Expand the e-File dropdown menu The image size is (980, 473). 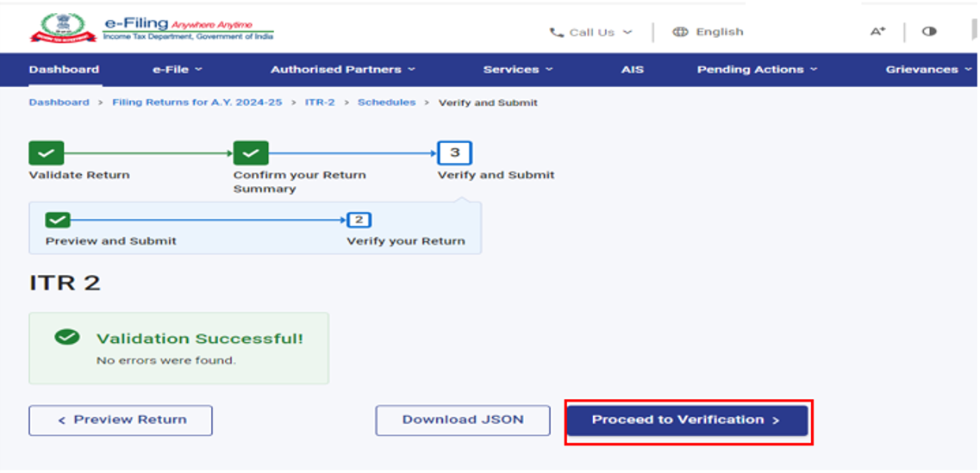click(x=177, y=70)
